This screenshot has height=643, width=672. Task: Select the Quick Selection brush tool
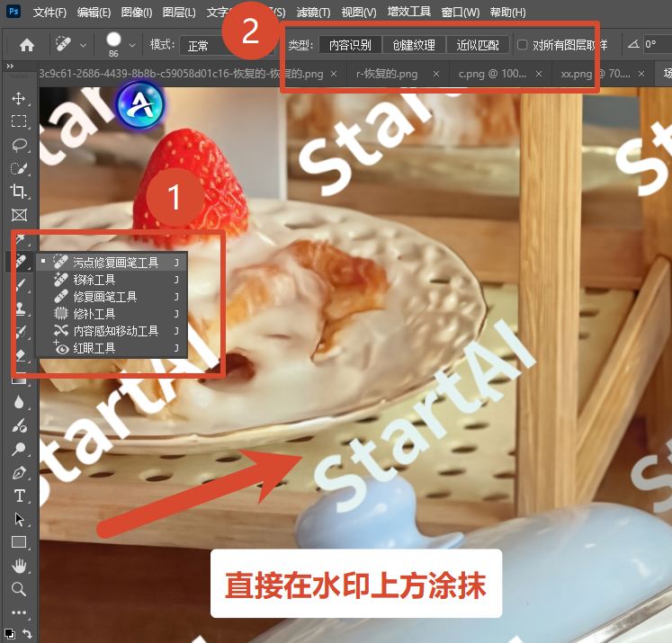[19, 168]
